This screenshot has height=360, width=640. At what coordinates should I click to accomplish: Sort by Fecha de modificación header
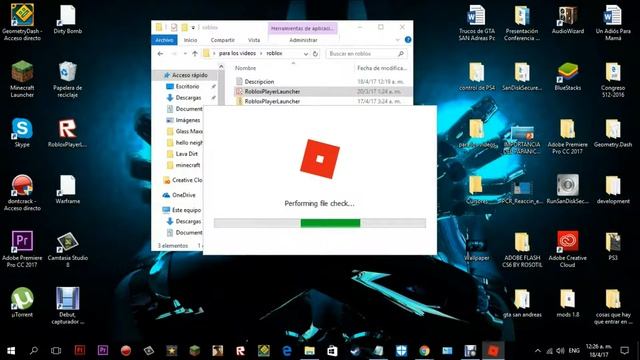pyautogui.click(x=382, y=68)
